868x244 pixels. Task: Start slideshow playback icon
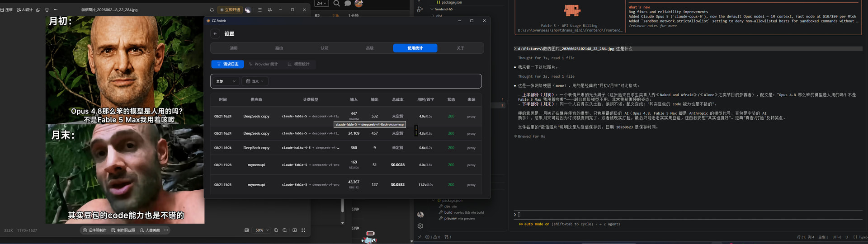pos(294,230)
